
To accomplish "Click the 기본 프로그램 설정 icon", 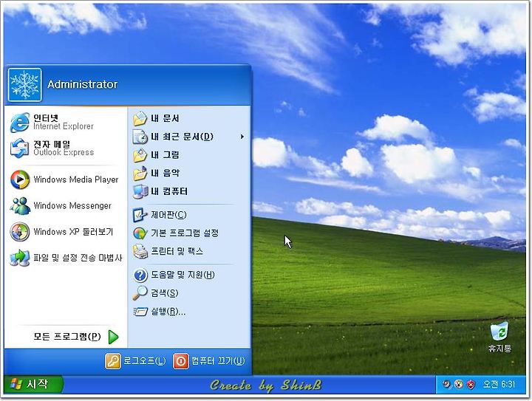I will [140, 233].
